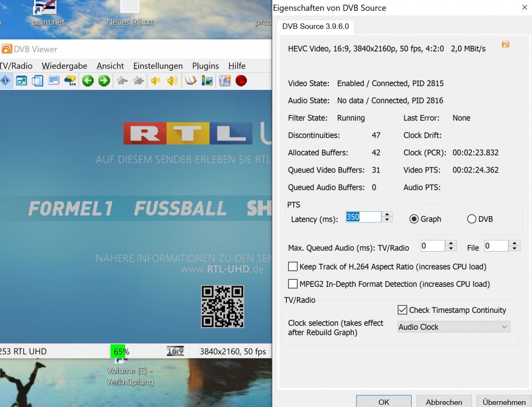The width and height of the screenshot is (532, 407).
Task: Click the first grey pointing hand icon
Action: (x=122, y=81)
